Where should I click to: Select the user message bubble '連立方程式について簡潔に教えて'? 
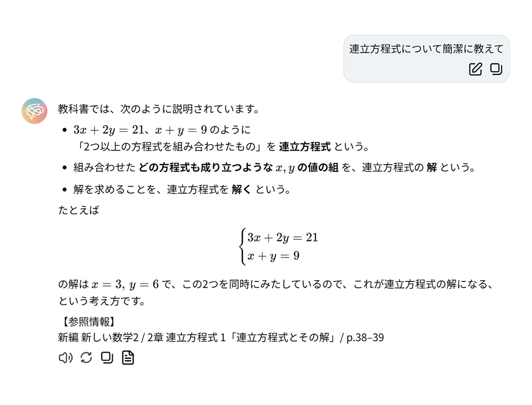426,50
